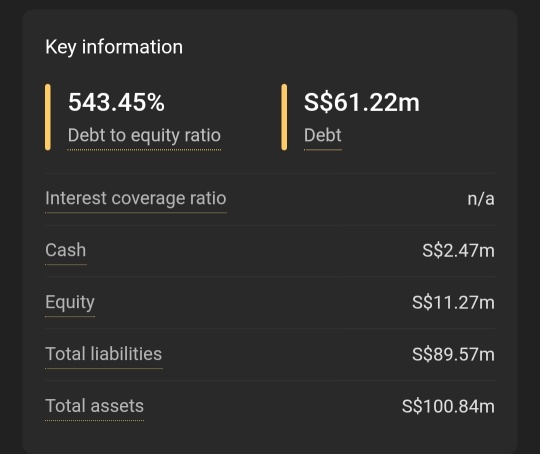Click the blank middle of the Cash row
Screen dimensions: 540x454
click(x=253, y=250)
